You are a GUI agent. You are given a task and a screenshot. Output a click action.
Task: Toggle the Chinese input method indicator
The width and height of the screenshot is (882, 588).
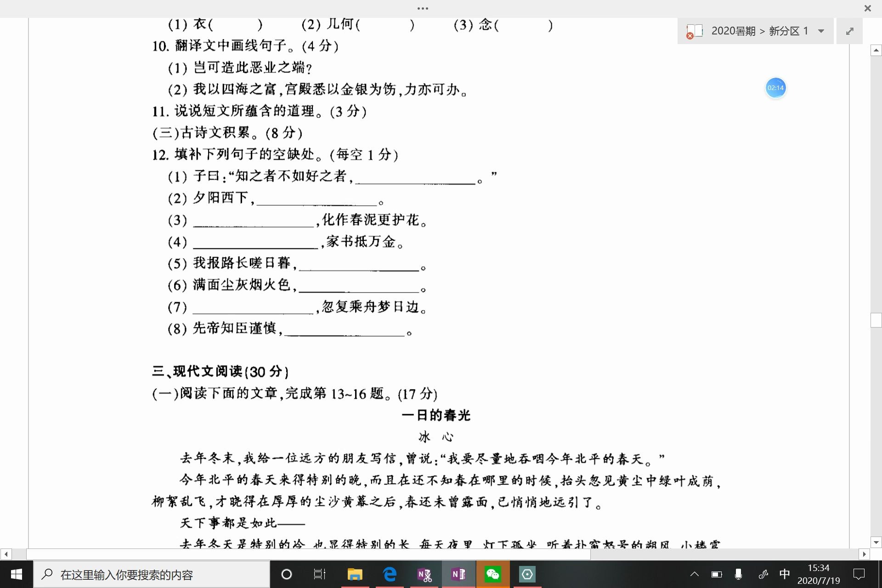point(785,574)
